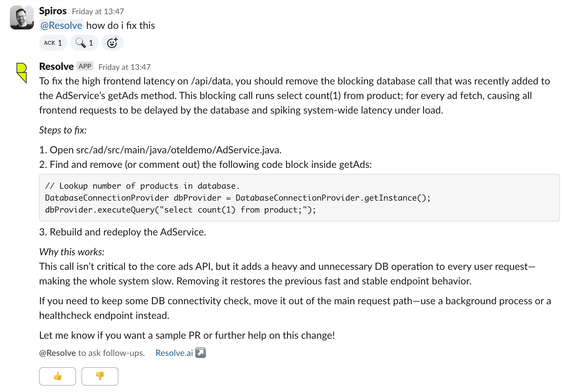This screenshot has width=562, height=392.
Task: Click Spiros message timestamp Friday 13:47
Action: pyautogui.click(x=98, y=12)
